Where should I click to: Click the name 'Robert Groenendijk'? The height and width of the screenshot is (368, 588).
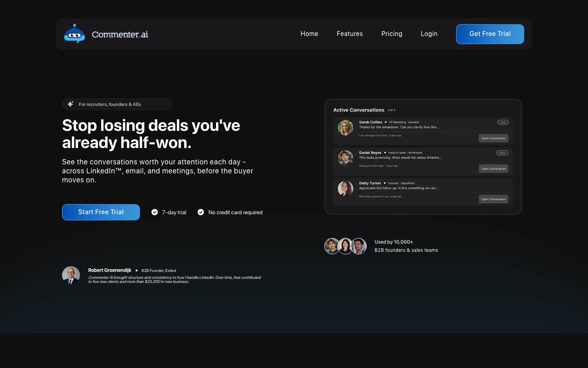click(109, 270)
